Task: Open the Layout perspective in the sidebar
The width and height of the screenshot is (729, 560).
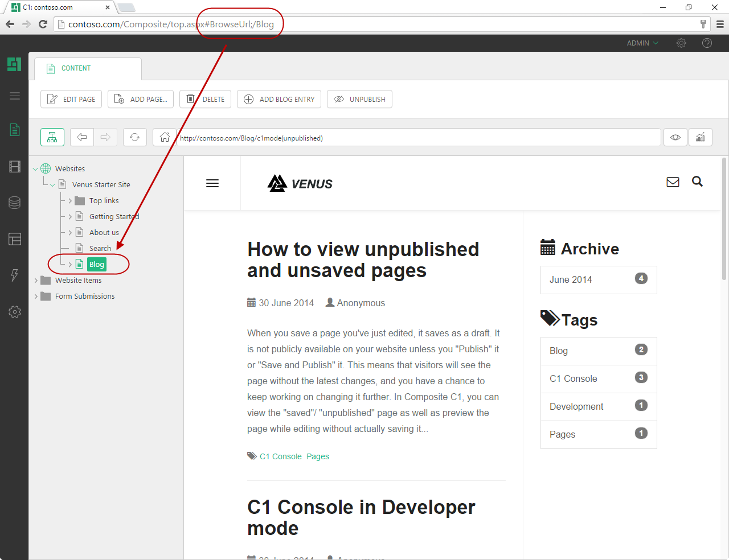Action: click(x=15, y=239)
